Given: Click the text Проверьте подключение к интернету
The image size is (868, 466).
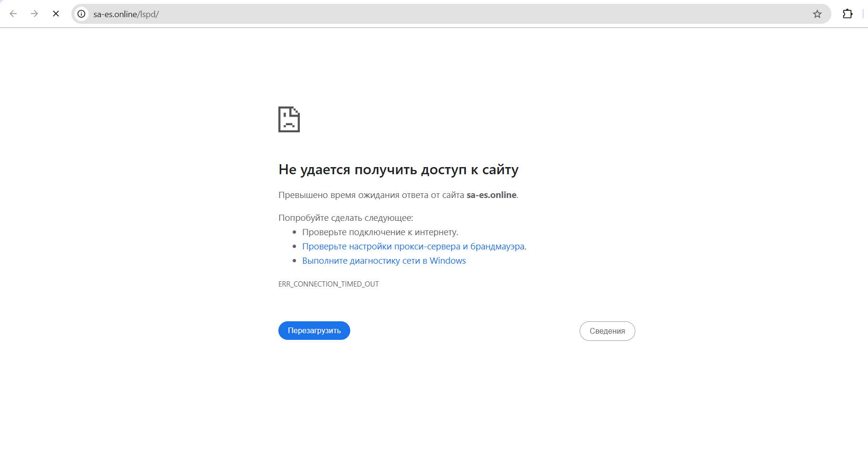Looking at the screenshot, I should point(380,232).
